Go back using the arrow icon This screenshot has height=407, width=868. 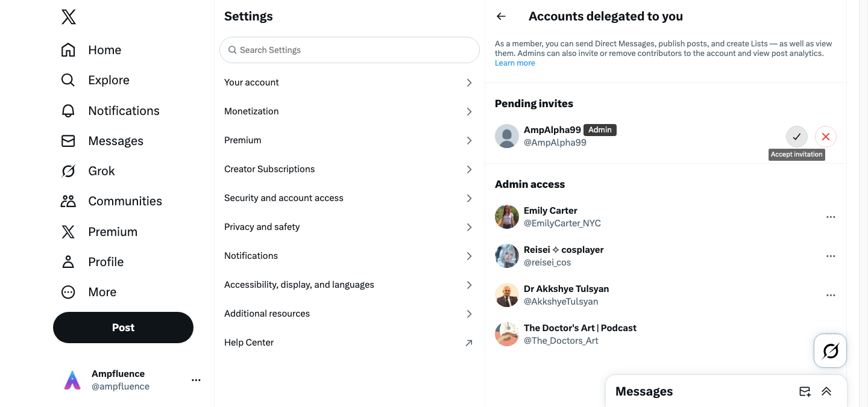[x=501, y=17]
